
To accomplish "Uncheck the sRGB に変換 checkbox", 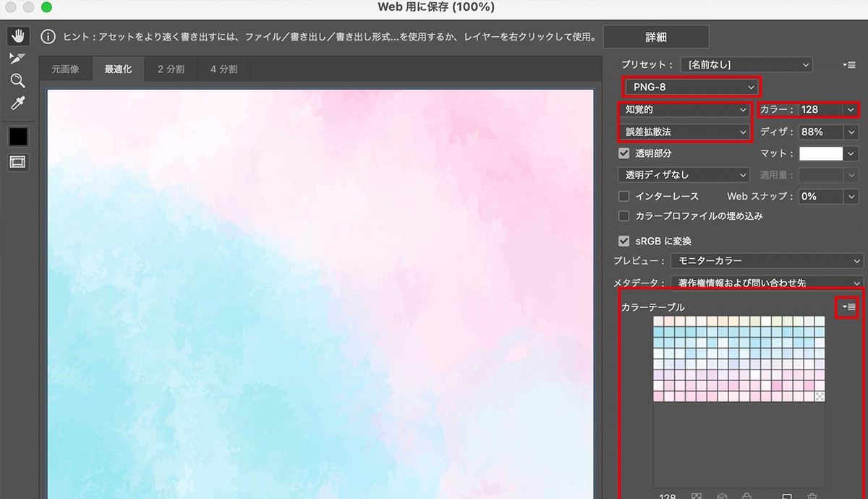I will (x=624, y=241).
